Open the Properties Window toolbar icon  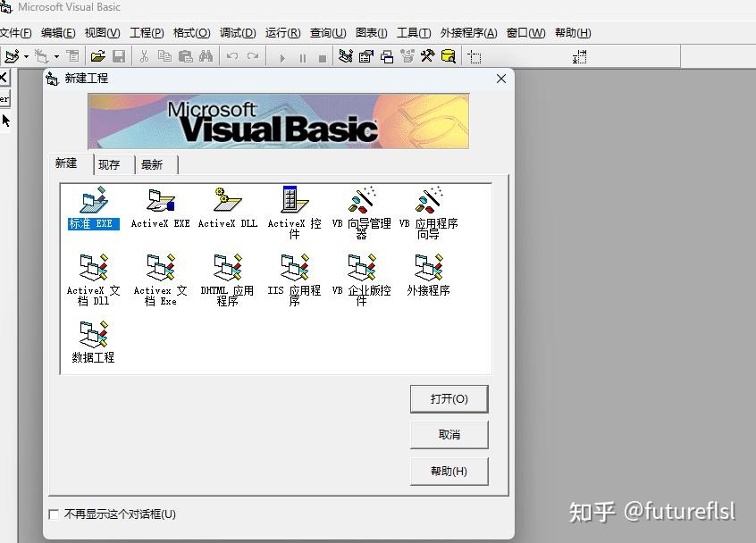[366, 56]
